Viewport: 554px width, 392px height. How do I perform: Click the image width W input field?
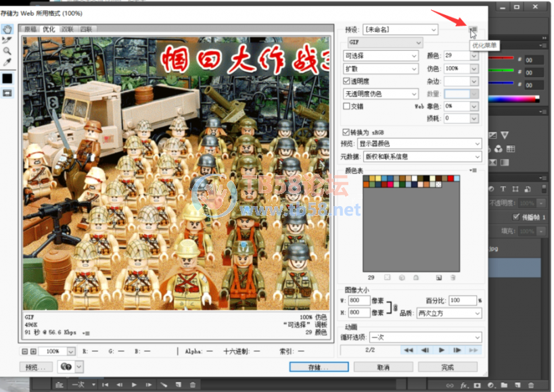[x=359, y=301]
